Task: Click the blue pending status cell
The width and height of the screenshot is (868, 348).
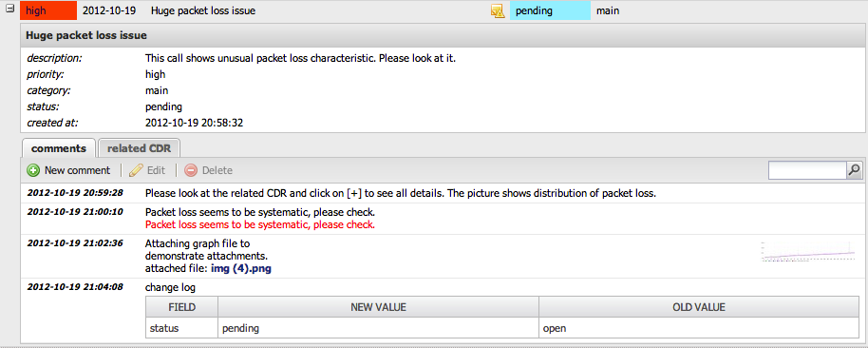Action: 550,10
